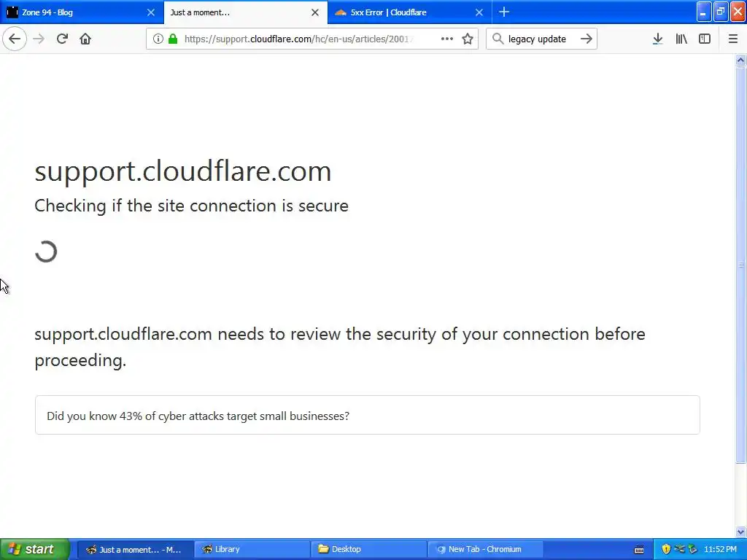
Task: Click the rightmost tray icon beside the 11:52 PM clock
Action: (692, 549)
